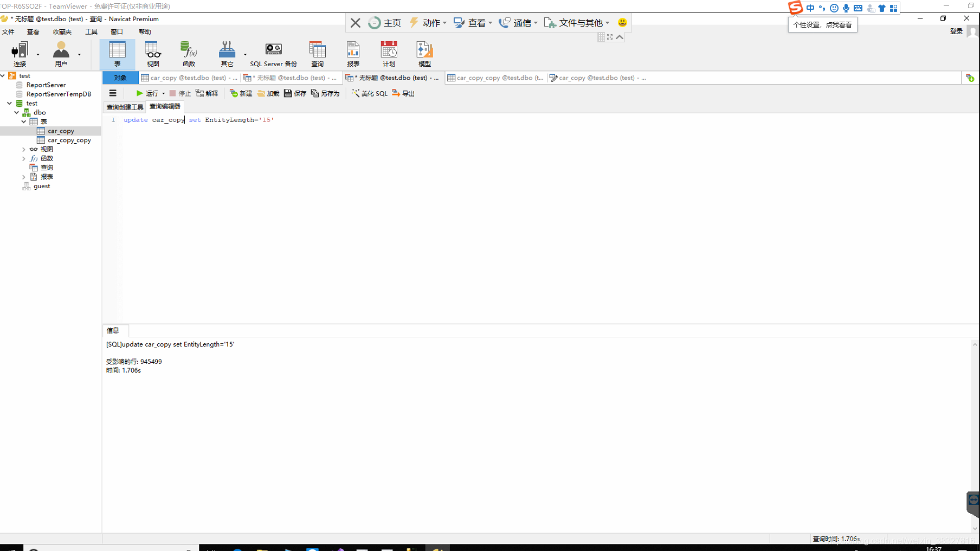The width and height of the screenshot is (980, 551).
Task: Open TeamViewer Actions (动作) dropdown
Action: click(x=428, y=23)
